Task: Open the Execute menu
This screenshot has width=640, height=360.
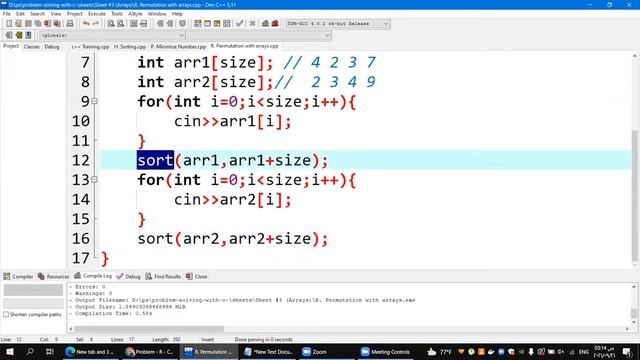Action: 97,14
